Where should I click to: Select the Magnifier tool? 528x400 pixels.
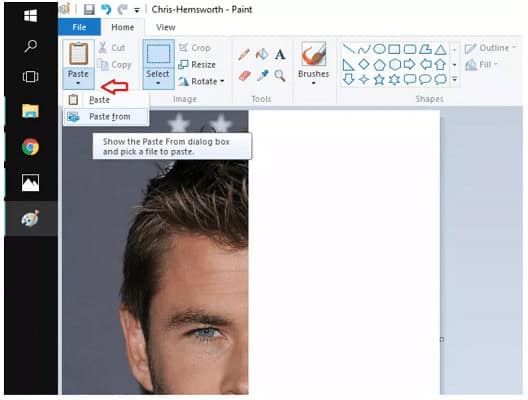coord(280,75)
